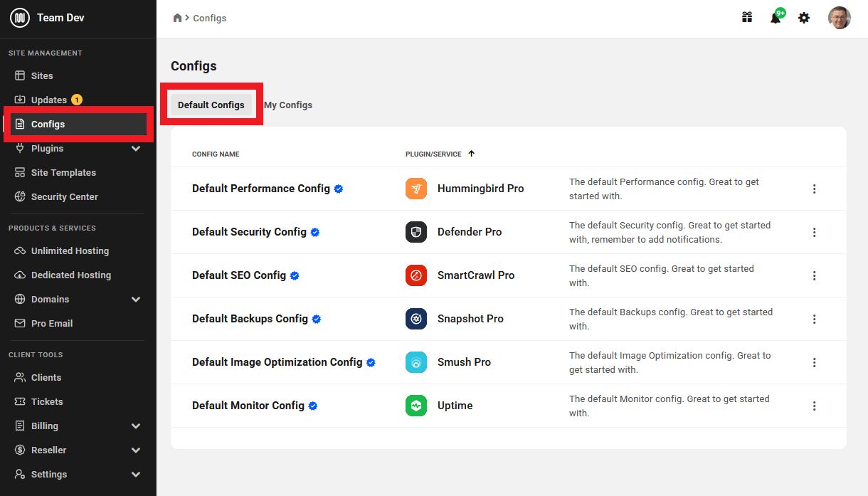
Task: Select Configs in the sidebar
Action: click(x=78, y=124)
